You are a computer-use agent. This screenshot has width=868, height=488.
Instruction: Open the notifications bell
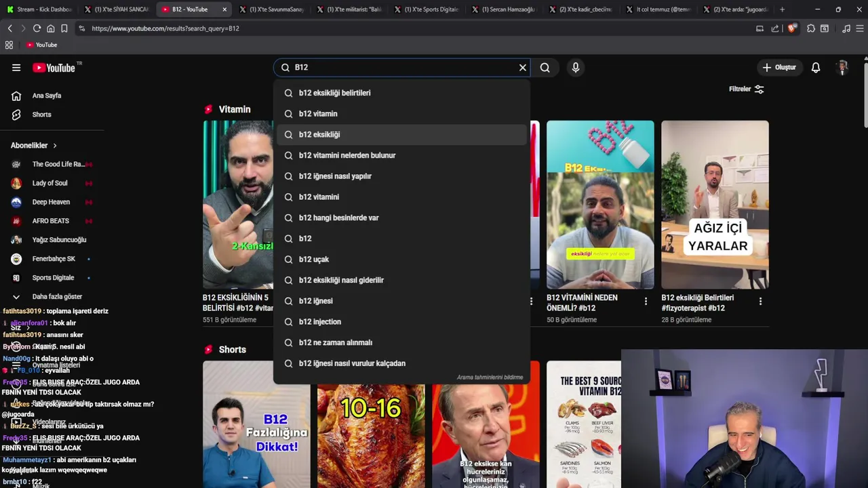point(816,68)
